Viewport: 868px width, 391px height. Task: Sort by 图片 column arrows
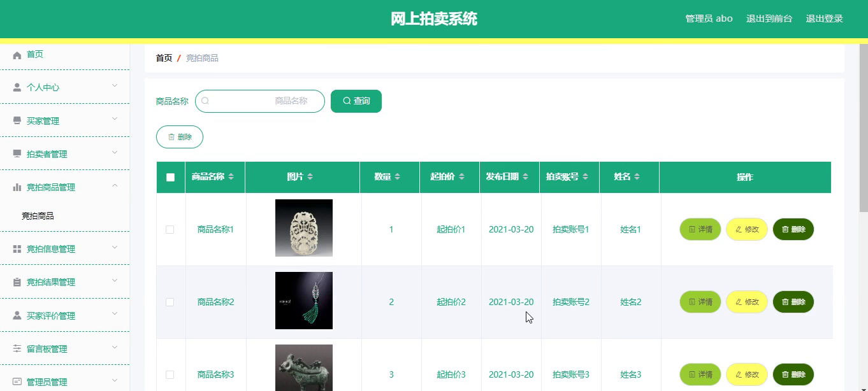pos(310,177)
